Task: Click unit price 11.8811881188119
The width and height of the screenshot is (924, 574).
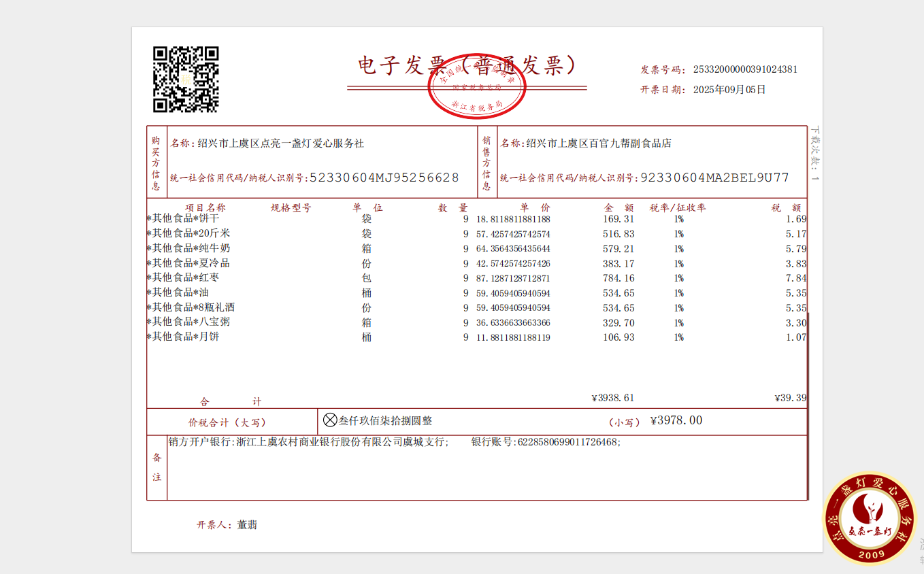Action: (513, 337)
